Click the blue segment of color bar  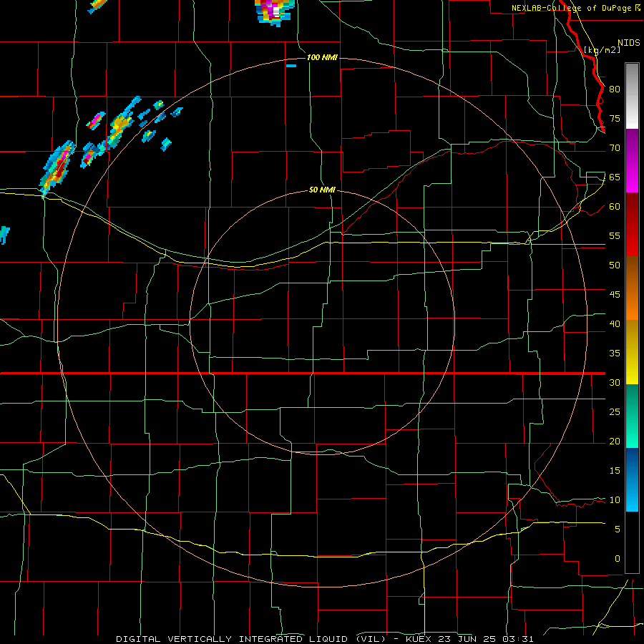click(632, 479)
